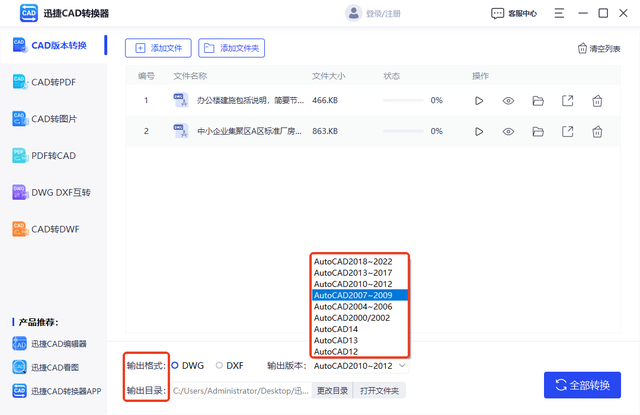The image size is (640, 415).
Task: Click the 更改目录 button
Action: click(332, 391)
